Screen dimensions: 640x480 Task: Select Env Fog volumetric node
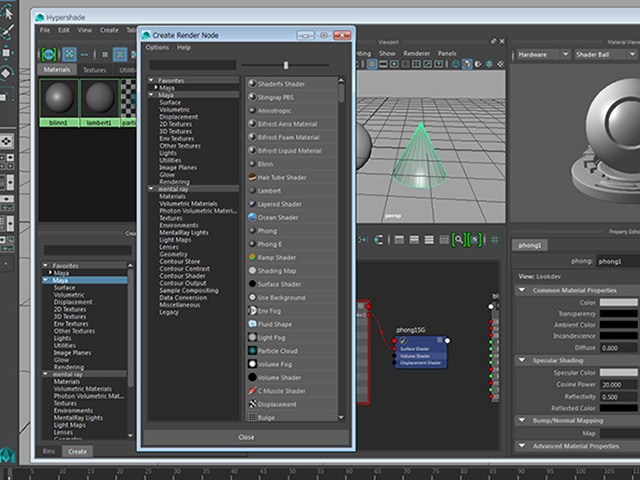tap(291, 311)
